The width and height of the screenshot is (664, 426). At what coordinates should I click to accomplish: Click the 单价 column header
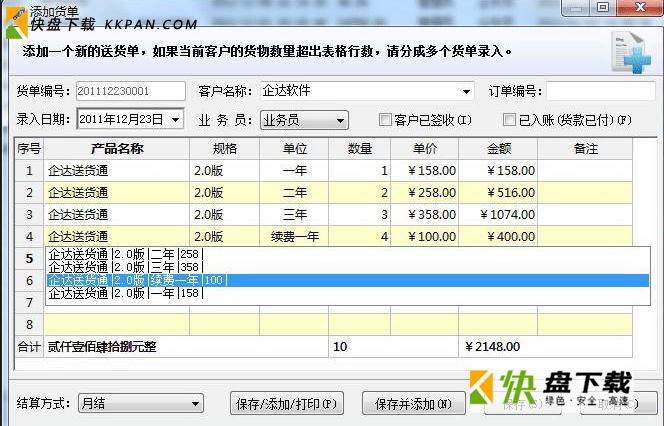[424, 149]
